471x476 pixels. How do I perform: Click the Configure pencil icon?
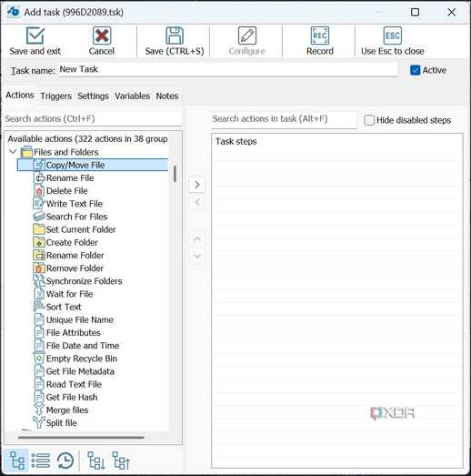click(247, 35)
